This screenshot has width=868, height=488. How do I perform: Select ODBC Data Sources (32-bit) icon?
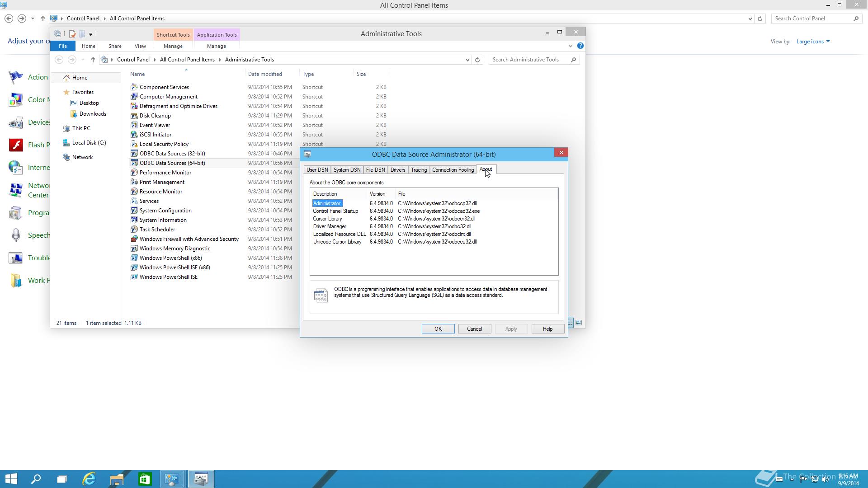(x=134, y=153)
